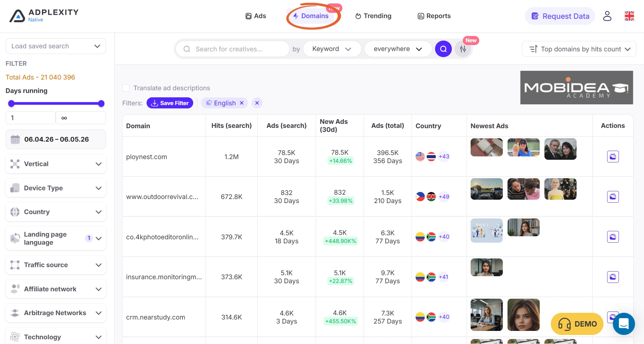Expand the Device Type filter
Viewport: 644px width, 344px height.
(56, 188)
